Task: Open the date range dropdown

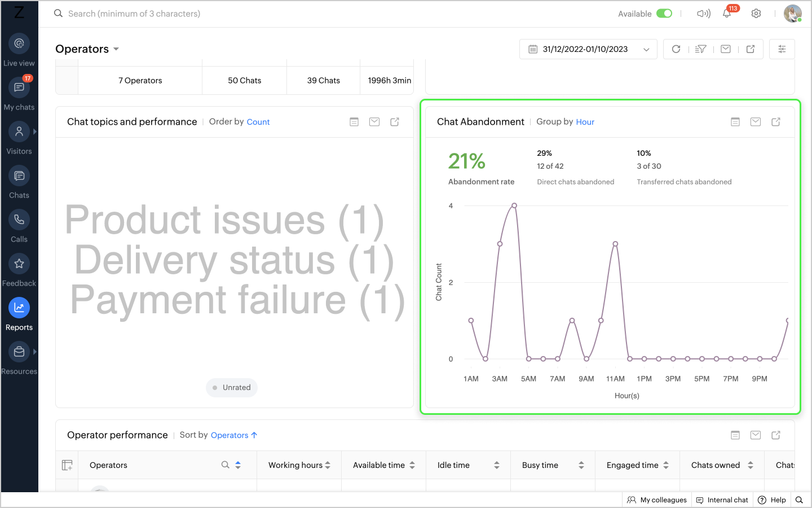Action: click(588, 49)
